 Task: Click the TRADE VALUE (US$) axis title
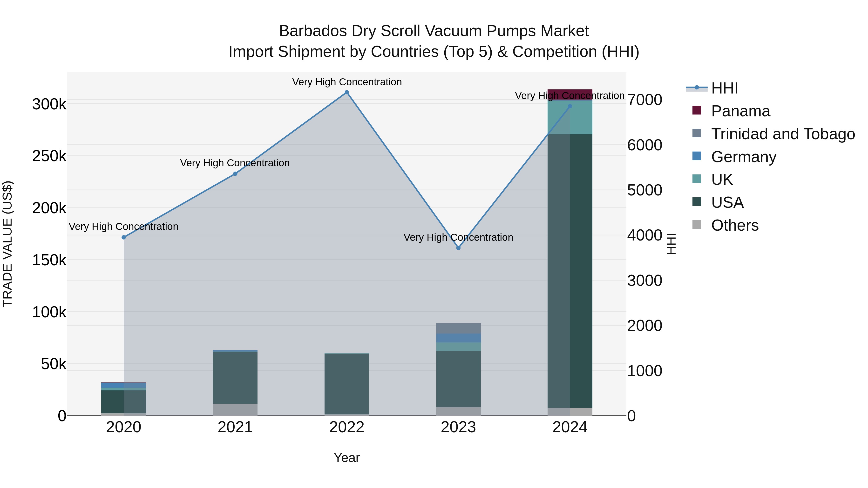[7, 244]
